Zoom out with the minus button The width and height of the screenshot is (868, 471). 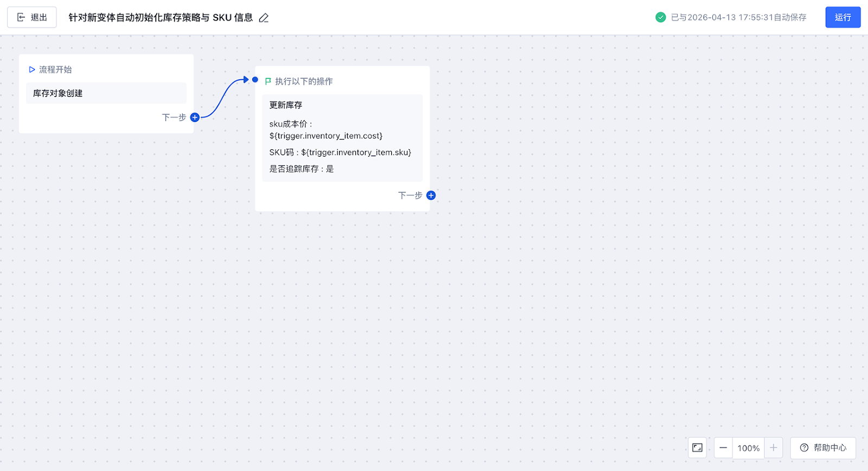point(723,448)
